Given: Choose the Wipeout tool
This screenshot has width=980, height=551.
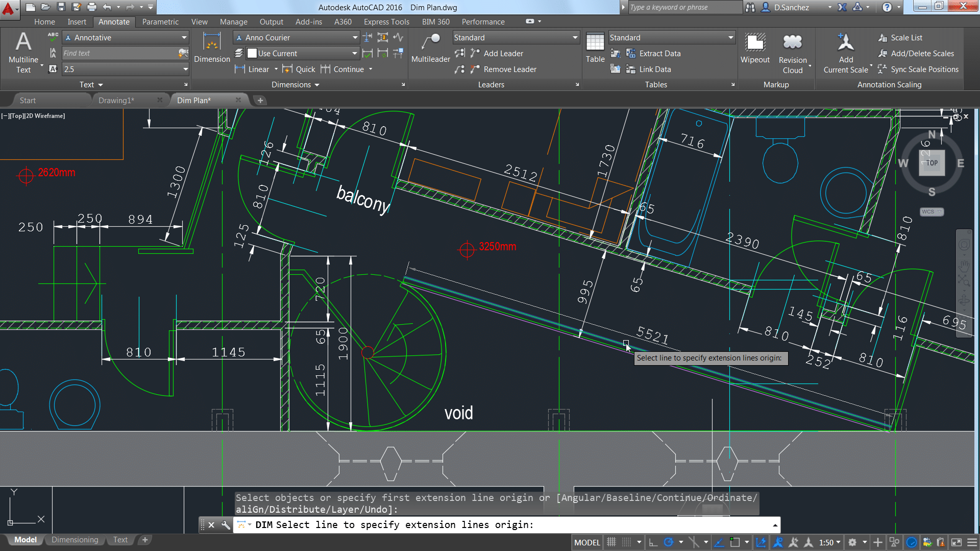Looking at the screenshot, I should 755,47.
